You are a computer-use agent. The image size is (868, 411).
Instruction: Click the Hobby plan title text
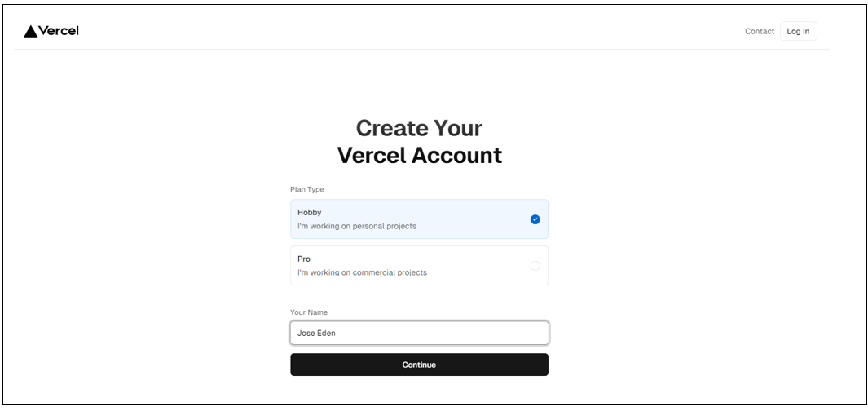click(310, 213)
